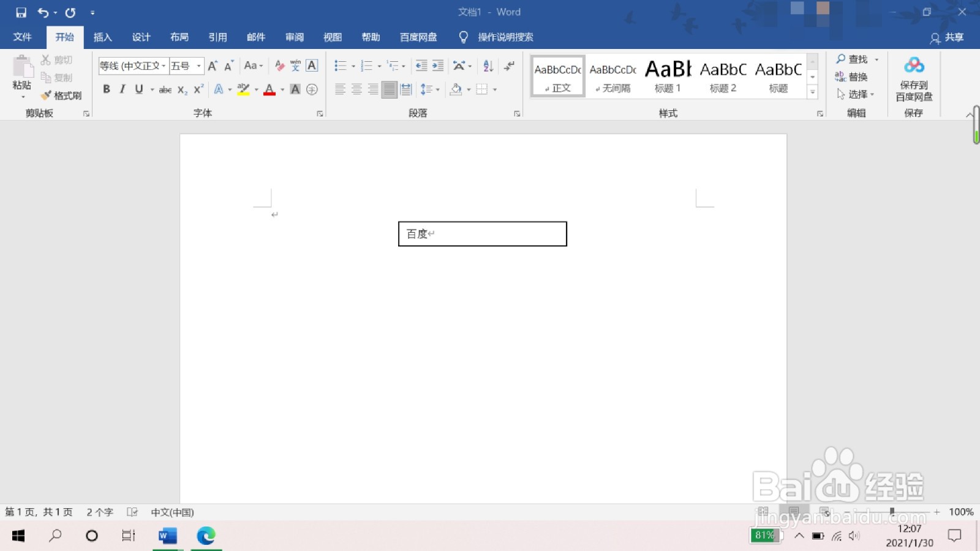Open Windows Start menu

pos(18,536)
